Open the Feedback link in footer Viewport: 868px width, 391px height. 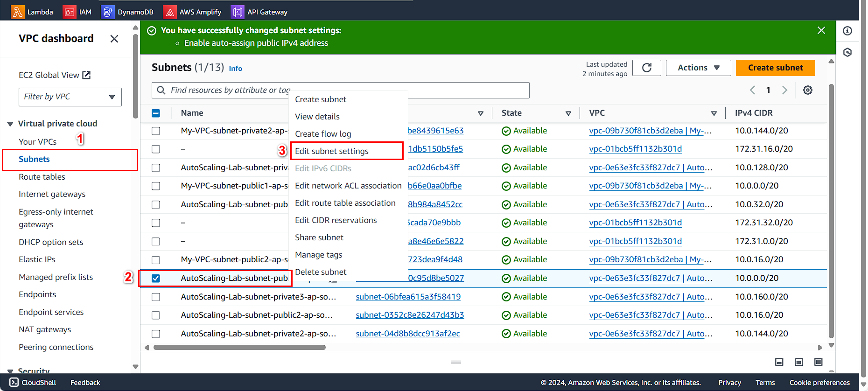point(85,383)
